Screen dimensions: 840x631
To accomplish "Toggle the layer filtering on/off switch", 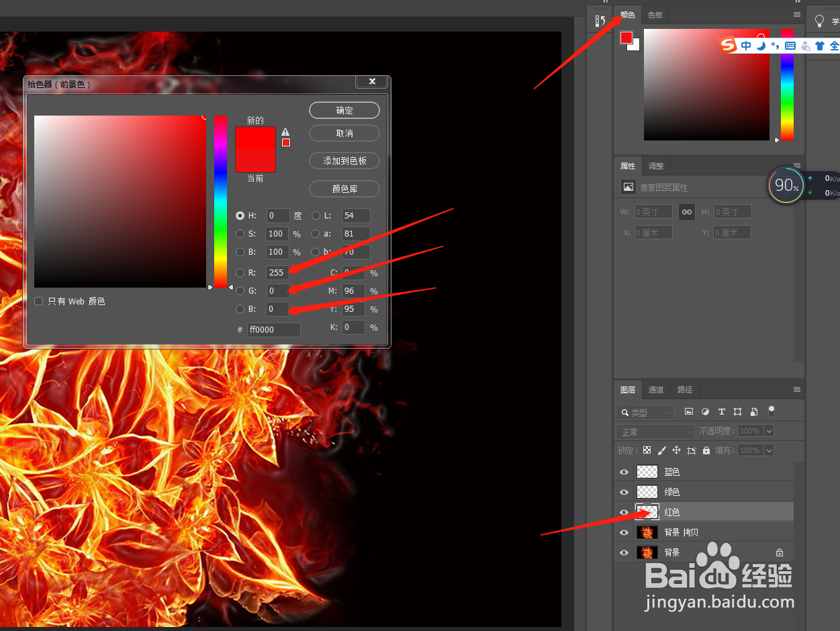I will click(772, 410).
